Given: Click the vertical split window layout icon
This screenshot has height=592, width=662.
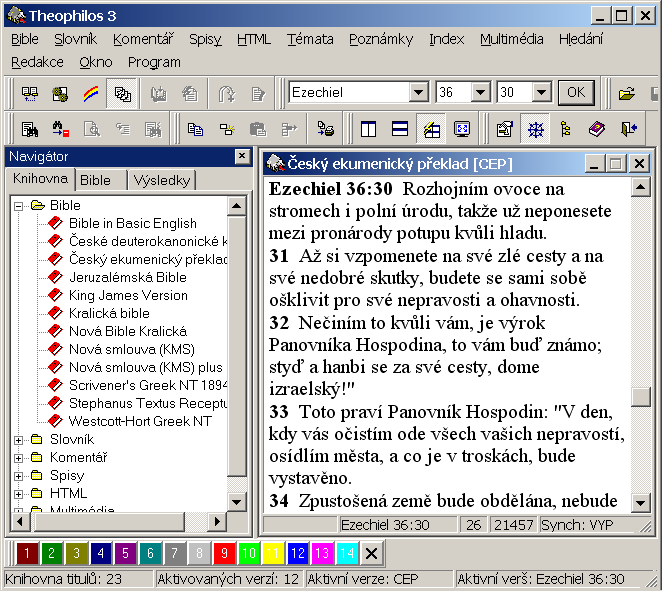Looking at the screenshot, I should pos(369,129).
